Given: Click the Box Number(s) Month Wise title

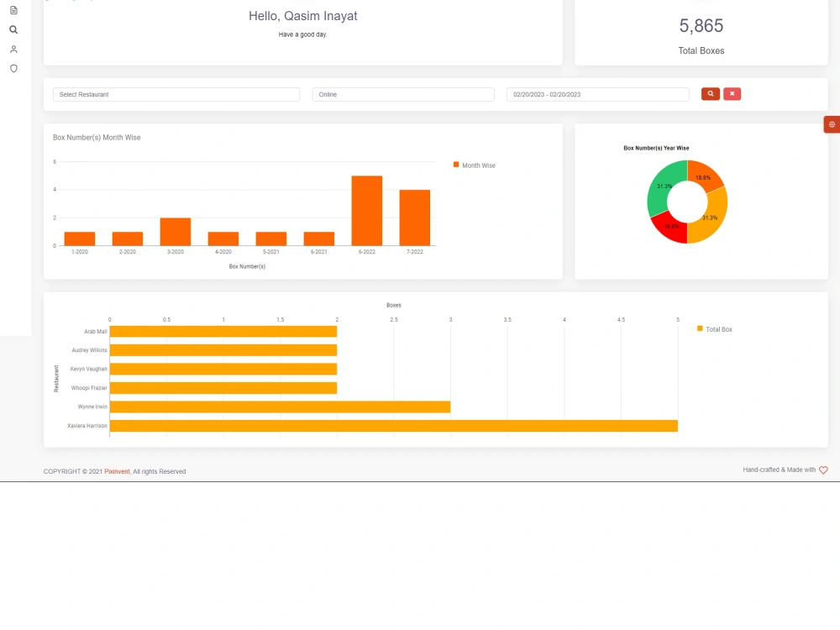Looking at the screenshot, I should tap(97, 138).
